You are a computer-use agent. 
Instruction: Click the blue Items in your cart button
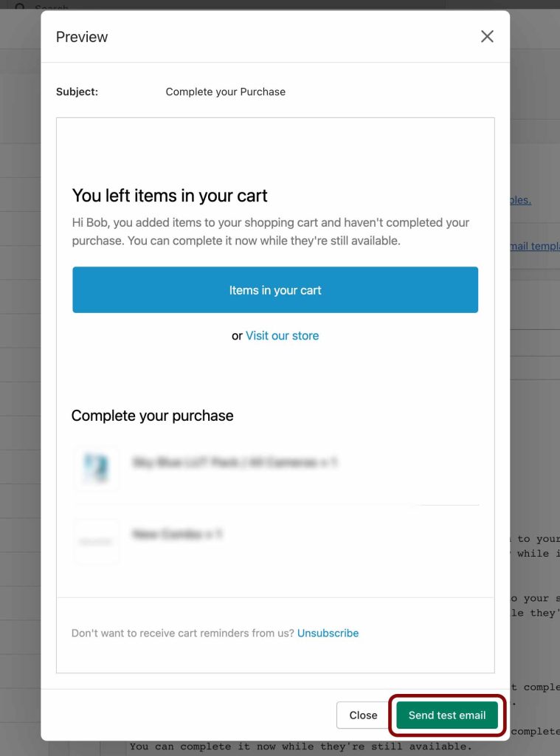(x=275, y=289)
